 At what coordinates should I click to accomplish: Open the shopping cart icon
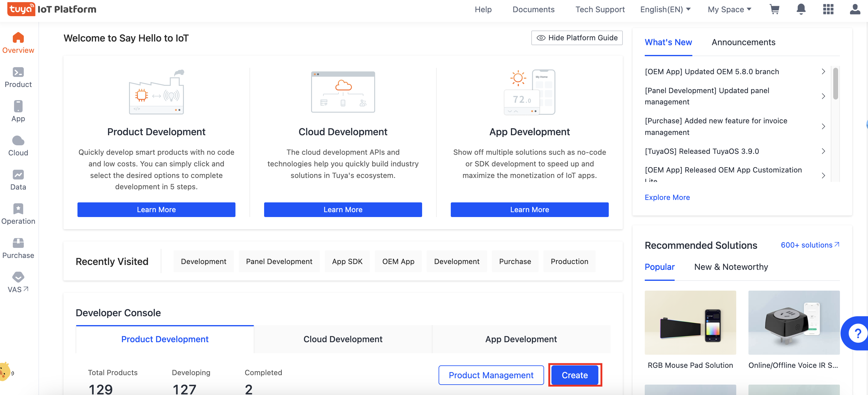click(x=774, y=9)
